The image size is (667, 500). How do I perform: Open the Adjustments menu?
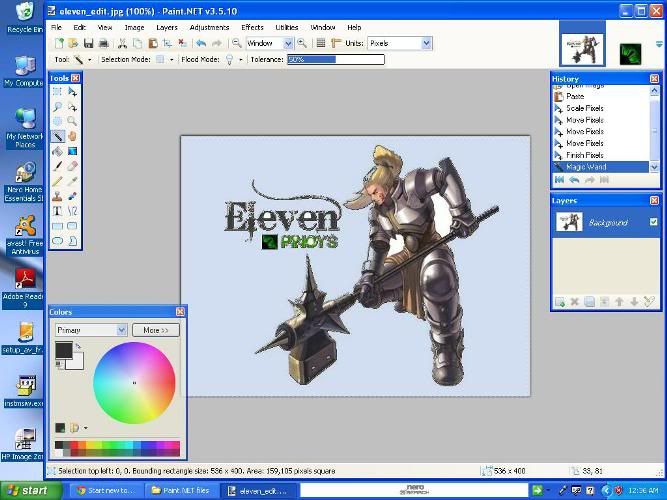click(x=209, y=27)
